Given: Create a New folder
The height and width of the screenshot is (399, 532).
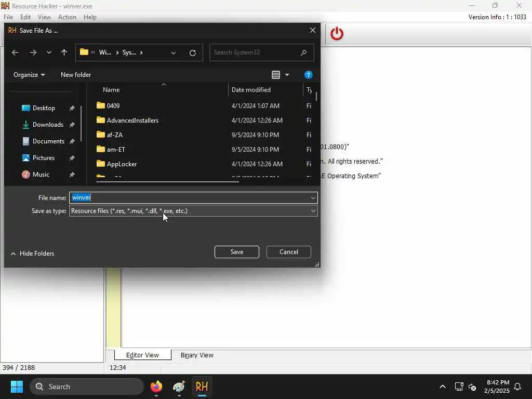Looking at the screenshot, I should pos(76,75).
